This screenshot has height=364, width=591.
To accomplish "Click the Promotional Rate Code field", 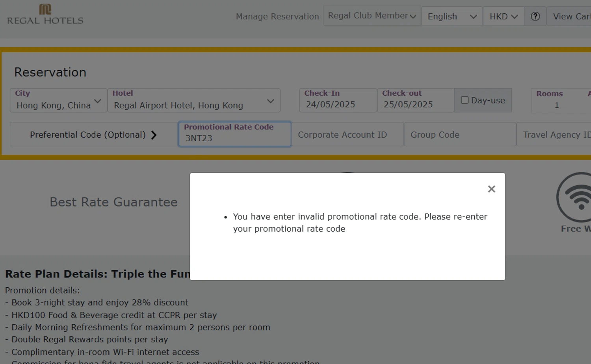I will click(235, 134).
